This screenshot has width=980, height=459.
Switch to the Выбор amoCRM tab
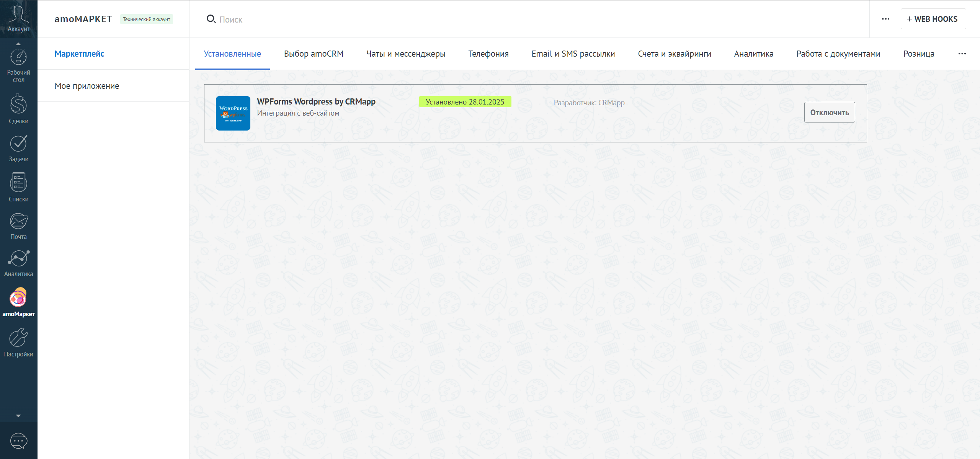(314, 54)
